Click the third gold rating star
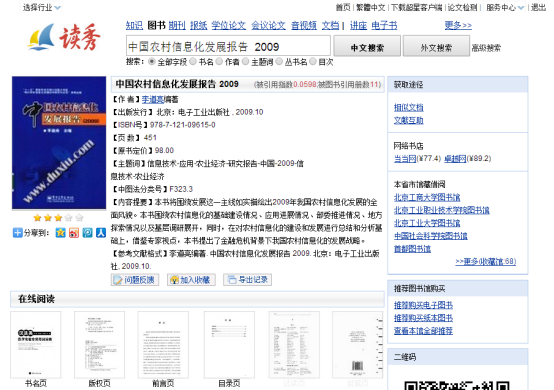Viewport: 554px width, 390px height. point(58,218)
